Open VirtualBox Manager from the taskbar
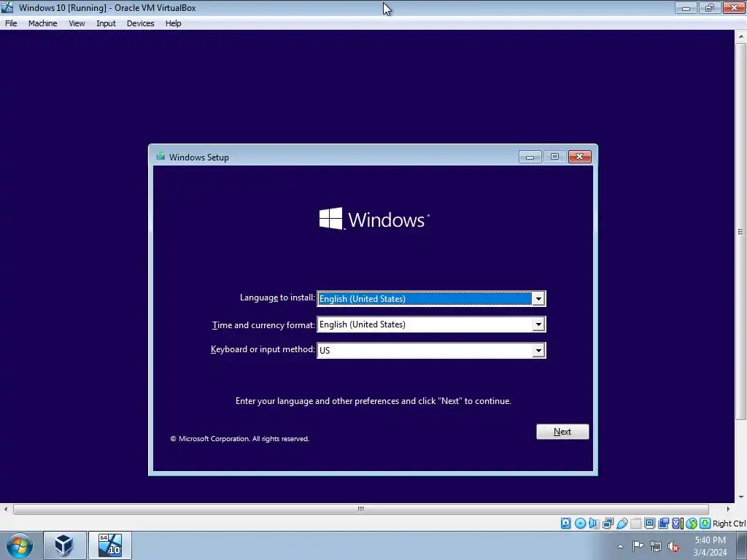The image size is (747, 560). (x=64, y=545)
